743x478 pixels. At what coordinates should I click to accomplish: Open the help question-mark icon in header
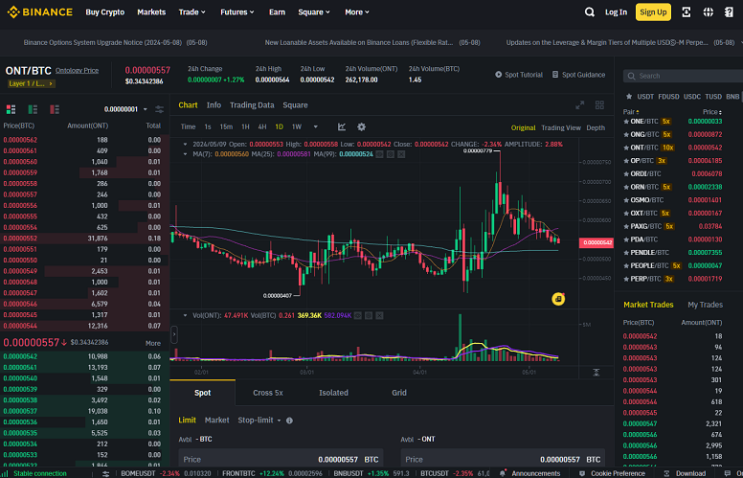click(729, 12)
